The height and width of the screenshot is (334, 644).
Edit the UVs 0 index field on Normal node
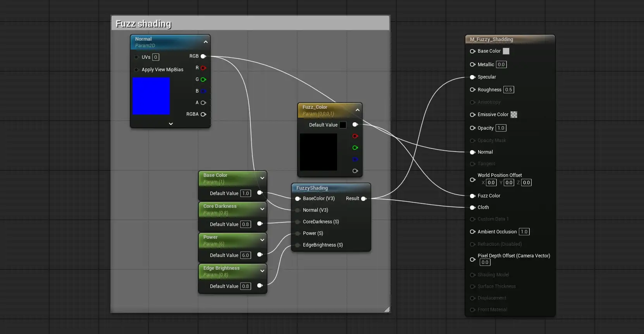point(156,57)
